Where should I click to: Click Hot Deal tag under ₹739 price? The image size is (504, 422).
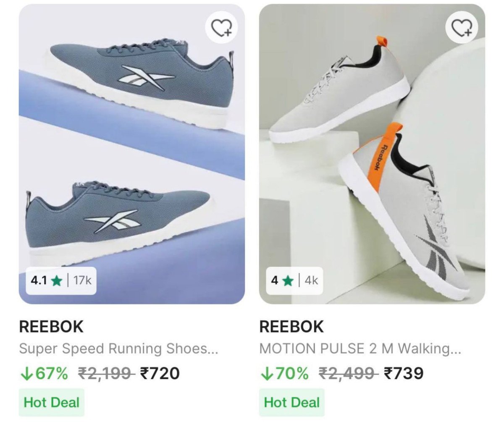point(291,402)
